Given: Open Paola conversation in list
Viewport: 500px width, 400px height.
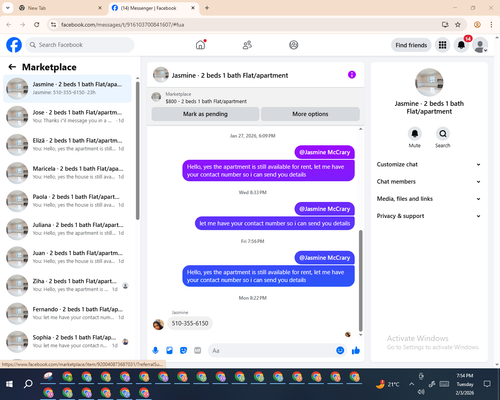Looking at the screenshot, I should 68,201.
